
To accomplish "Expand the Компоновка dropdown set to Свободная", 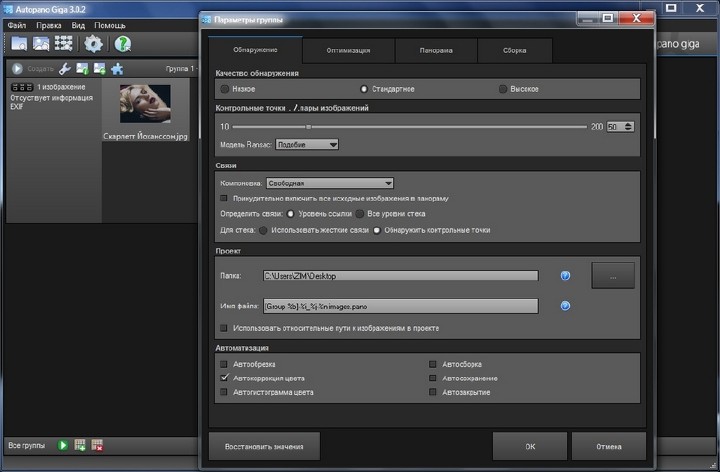I will (329, 183).
